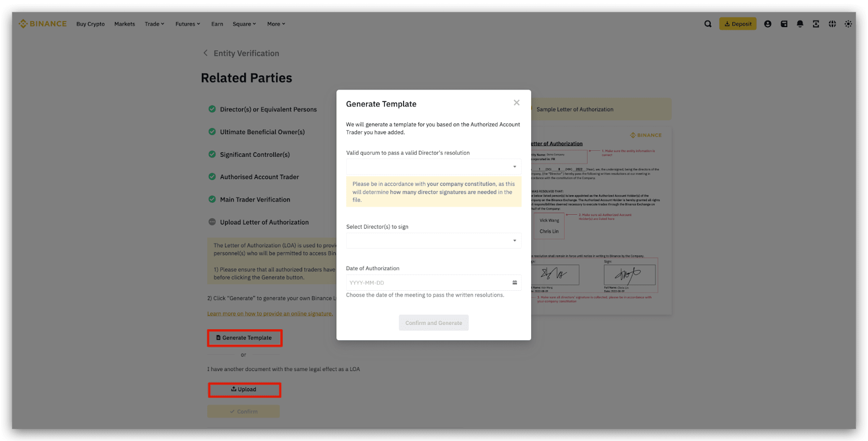This screenshot has height=441, width=868.
Task: Select Main Trader Verification step
Action: [x=255, y=200]
